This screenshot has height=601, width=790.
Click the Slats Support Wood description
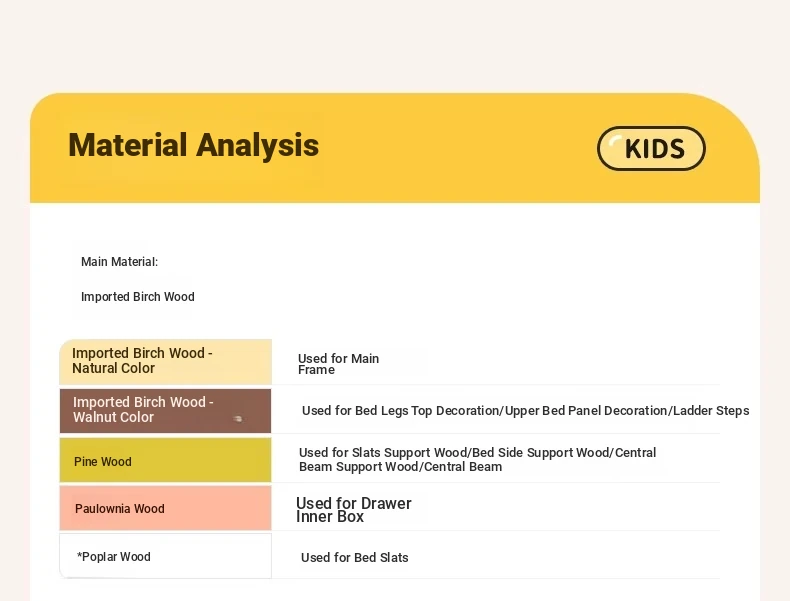point(477,459)
